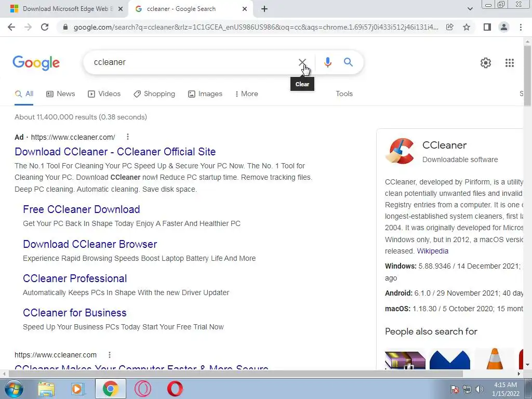Image resolution: width=532 pixels, height=399 pixels.
Task: Click the ccleaner search input field
Action: (193, 62)
